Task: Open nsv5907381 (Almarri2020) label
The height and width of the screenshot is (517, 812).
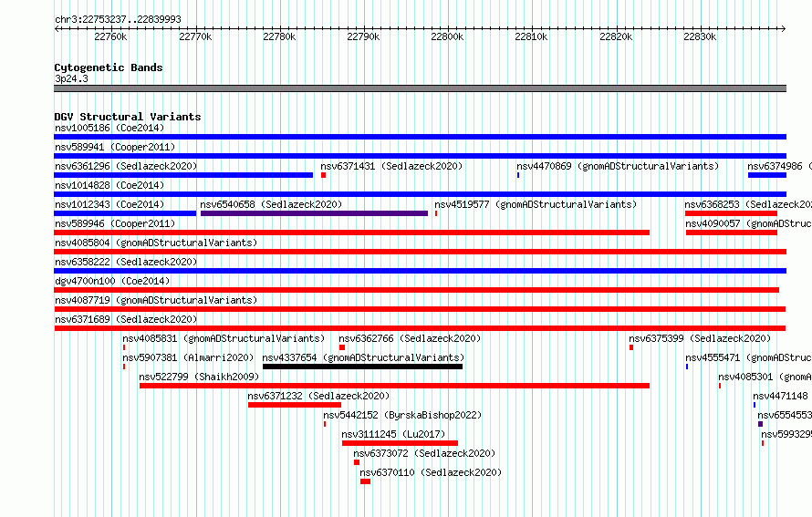Action: pos(188,357)
